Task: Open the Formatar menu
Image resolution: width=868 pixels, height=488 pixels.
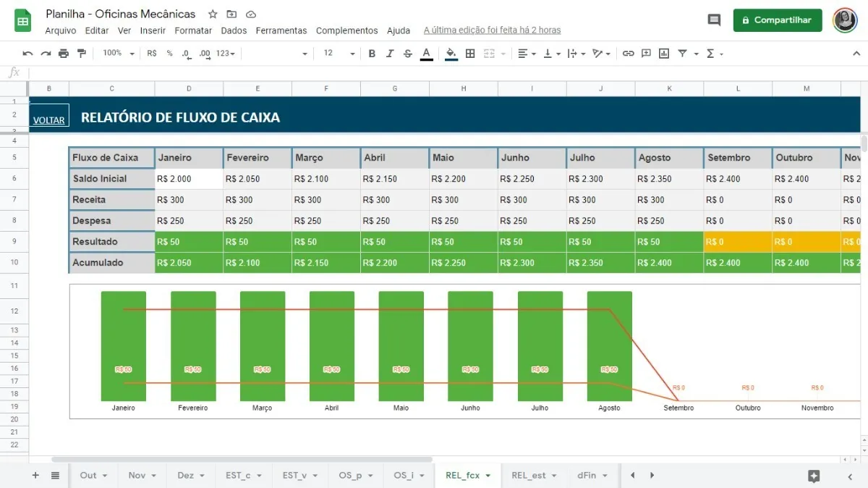Action: click(193, 30)
